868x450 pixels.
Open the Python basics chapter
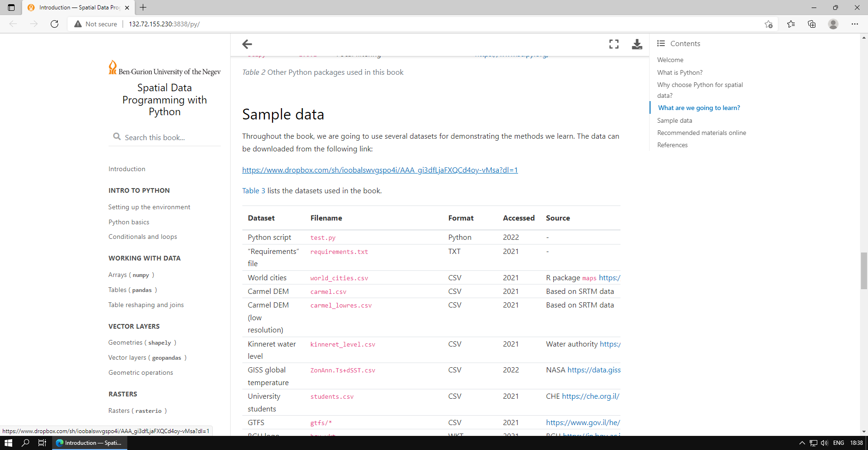[129, 222]
